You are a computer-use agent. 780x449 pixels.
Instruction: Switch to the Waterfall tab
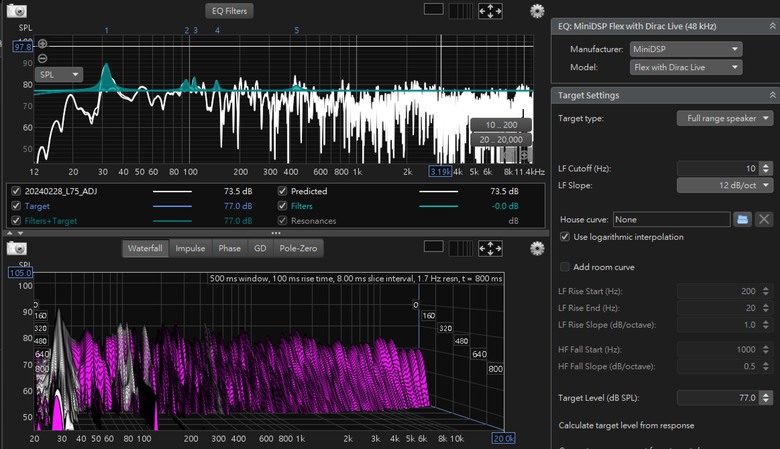pyautogui.click(x=145, y=248)
